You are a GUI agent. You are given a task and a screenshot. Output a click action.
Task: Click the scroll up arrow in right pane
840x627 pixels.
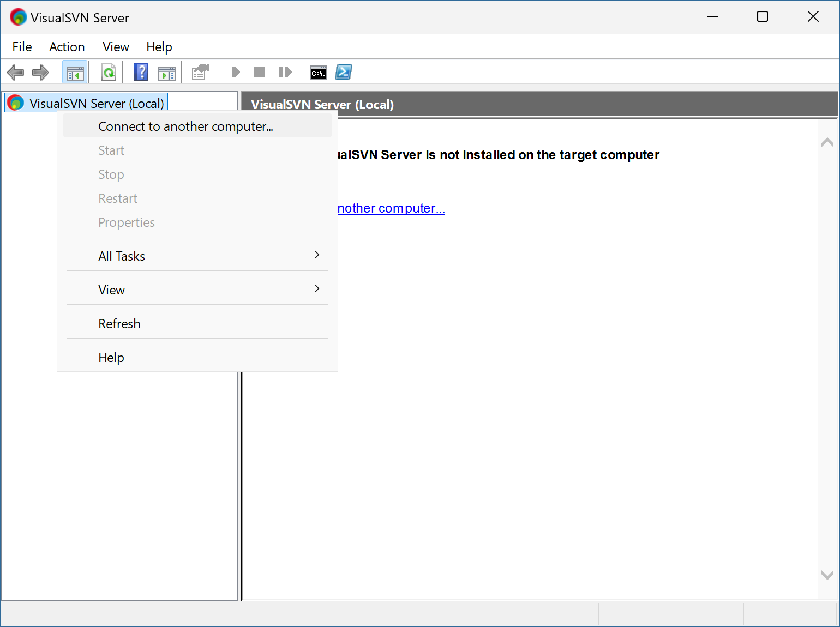827,142
